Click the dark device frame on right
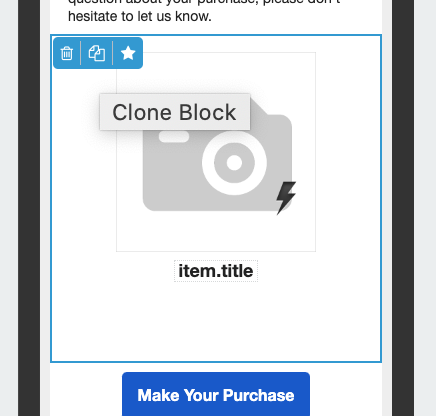The image size is (436, 416). tap(403, 208)
